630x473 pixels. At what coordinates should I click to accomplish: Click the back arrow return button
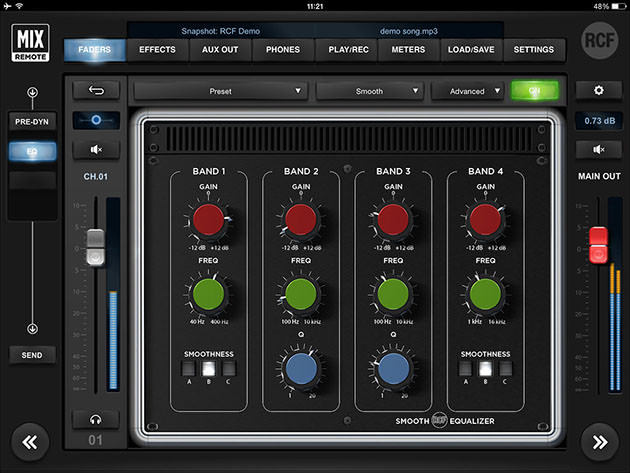(x=96, y=90)
